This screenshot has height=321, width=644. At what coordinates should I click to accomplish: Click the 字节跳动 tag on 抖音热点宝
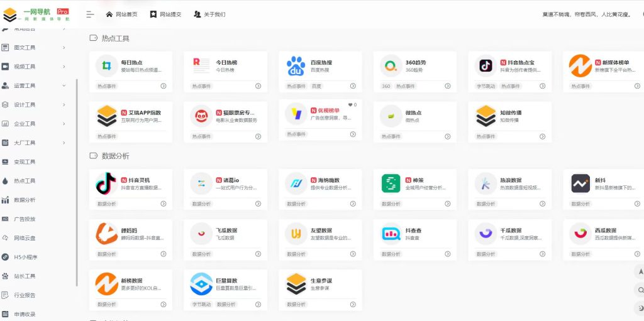click(486, 86)
